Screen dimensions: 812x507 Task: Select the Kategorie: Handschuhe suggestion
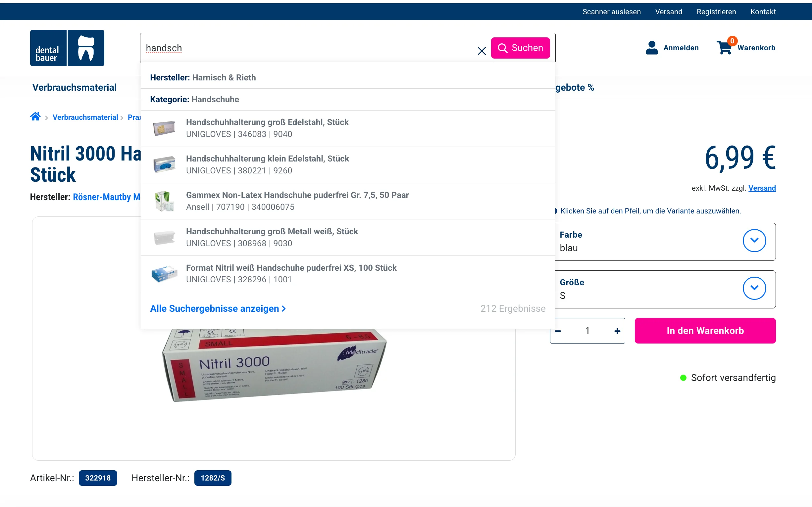(x=348, y=100)
